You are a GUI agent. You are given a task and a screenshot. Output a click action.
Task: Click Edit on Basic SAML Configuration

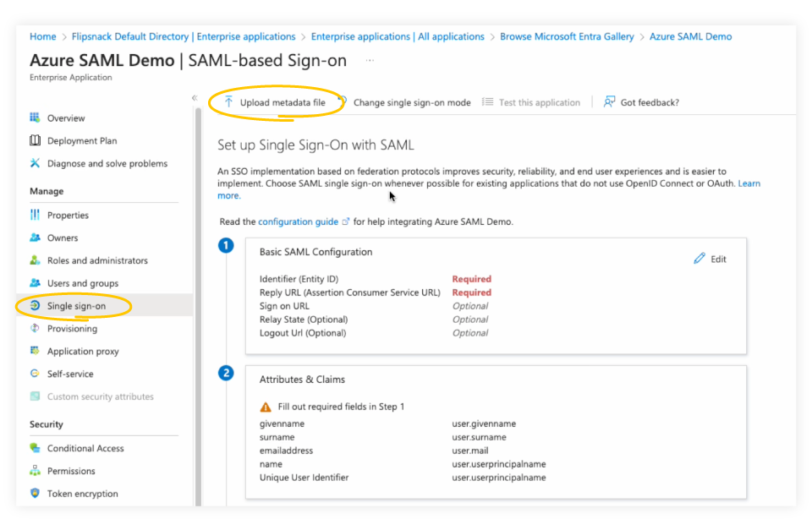pos(710,258)
